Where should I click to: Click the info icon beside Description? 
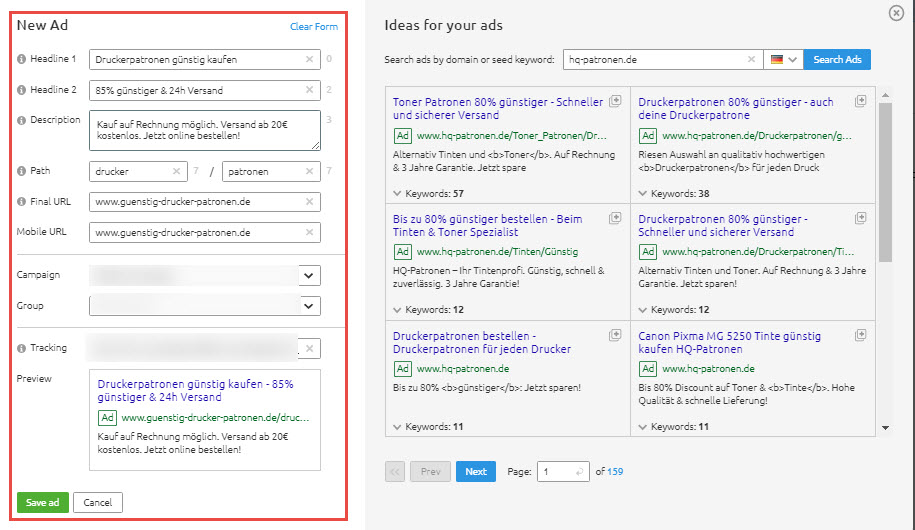(x=22, y=120)
